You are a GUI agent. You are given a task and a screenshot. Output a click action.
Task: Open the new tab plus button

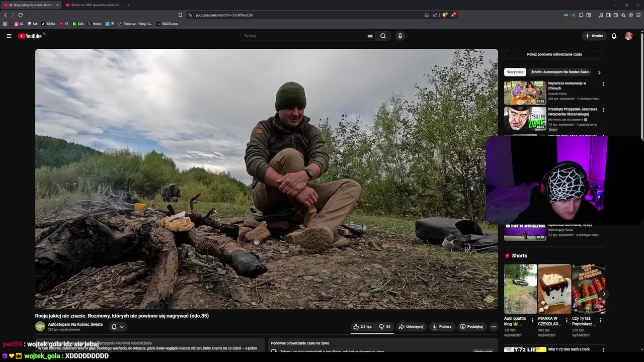(x=128, y=5)
